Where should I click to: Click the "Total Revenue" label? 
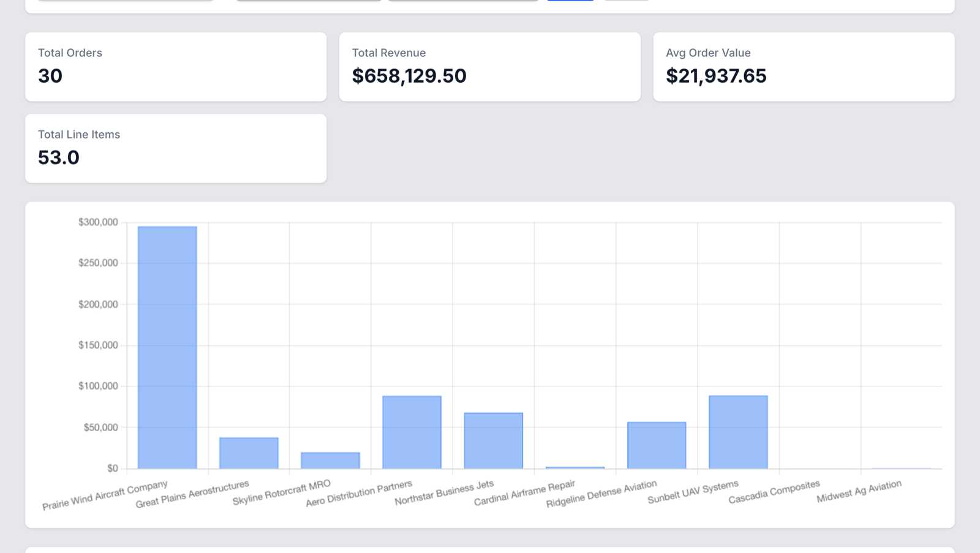click(x=388, y=53)
